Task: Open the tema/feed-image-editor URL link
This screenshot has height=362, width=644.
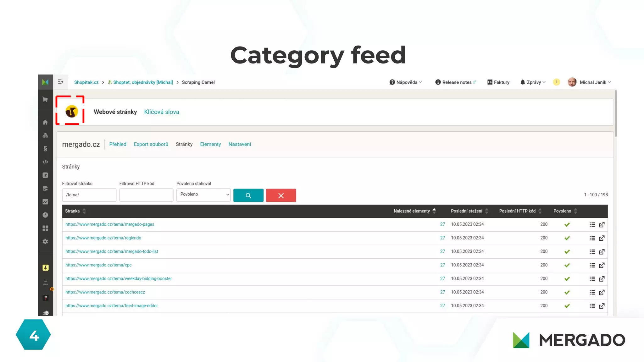Action: click(x=112, y=305)
